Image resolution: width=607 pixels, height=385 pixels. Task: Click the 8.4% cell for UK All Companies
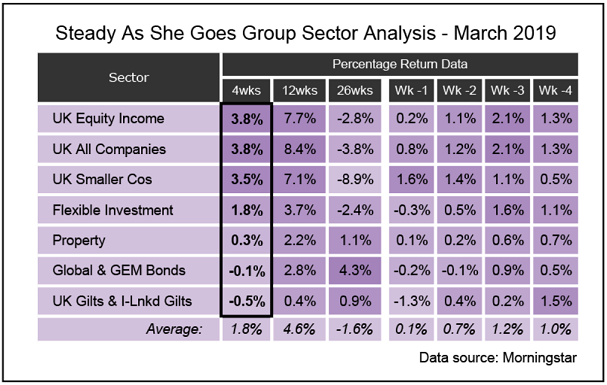(299, 149)
